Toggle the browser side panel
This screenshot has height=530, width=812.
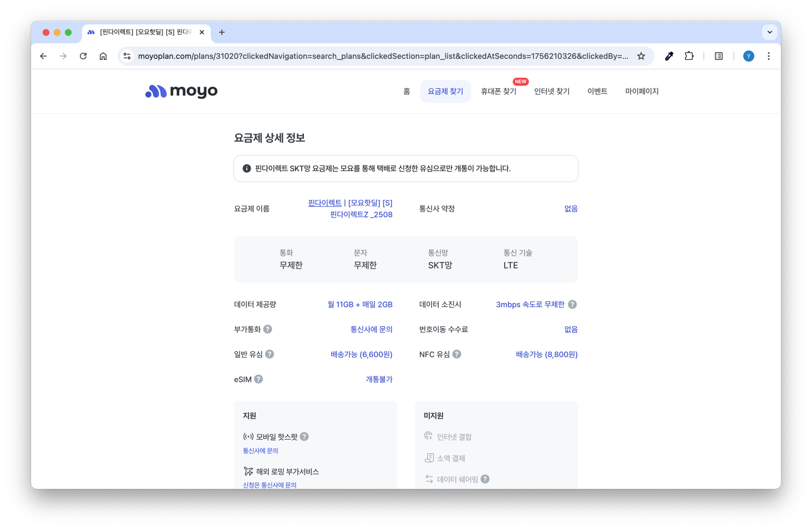pos(719,56)
